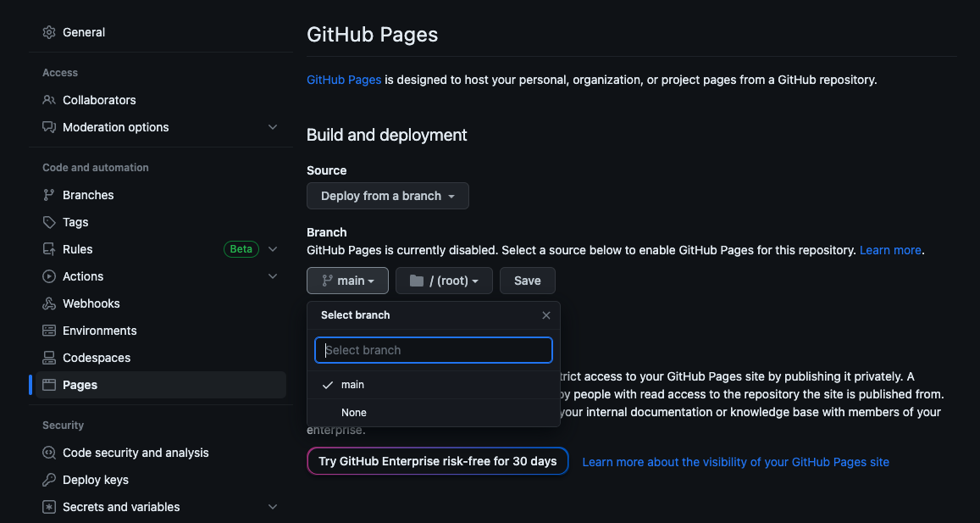Follow the Learn more link

tap(890, 250)
